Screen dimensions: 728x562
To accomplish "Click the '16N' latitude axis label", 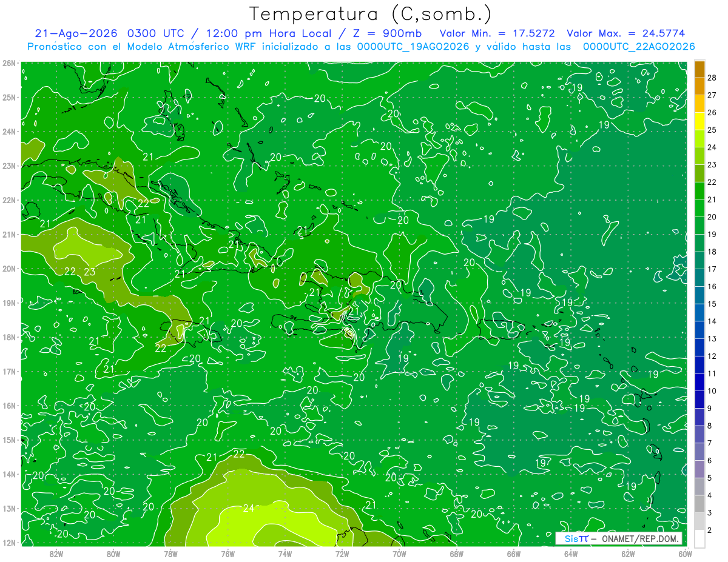I will pos(9,406).
